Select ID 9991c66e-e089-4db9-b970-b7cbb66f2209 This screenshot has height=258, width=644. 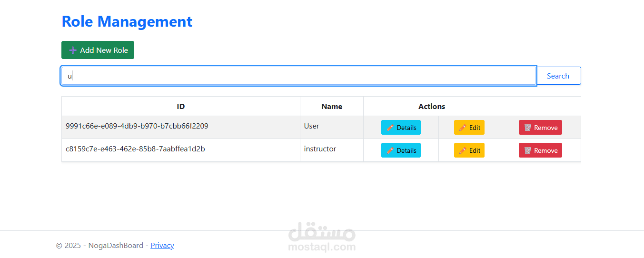click(x=137, y=126)
